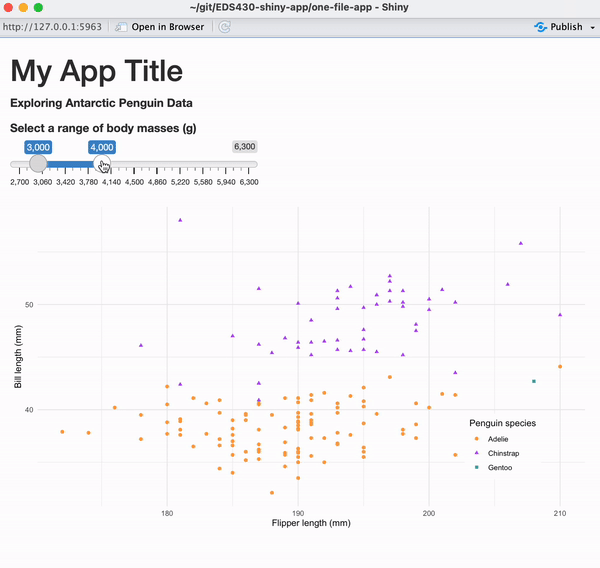Click the 50 y-axis tick label

(29, 305)
